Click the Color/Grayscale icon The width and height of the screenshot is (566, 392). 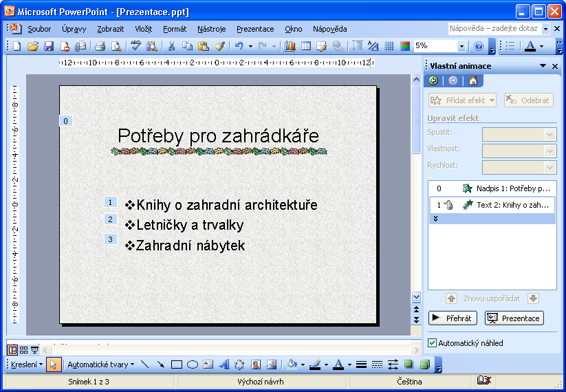405,46
